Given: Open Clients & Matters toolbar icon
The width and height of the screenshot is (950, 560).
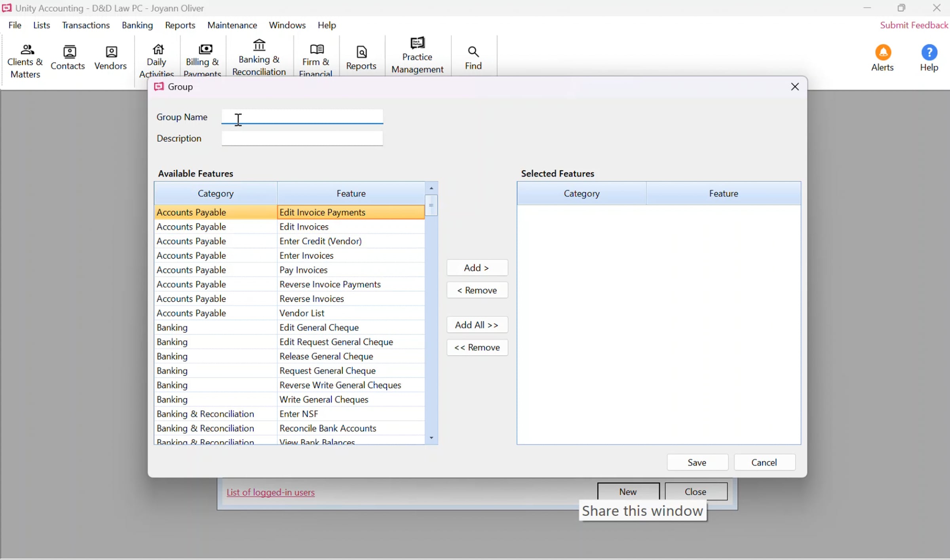Looking at the screenshot, I should tap(25, 61).
